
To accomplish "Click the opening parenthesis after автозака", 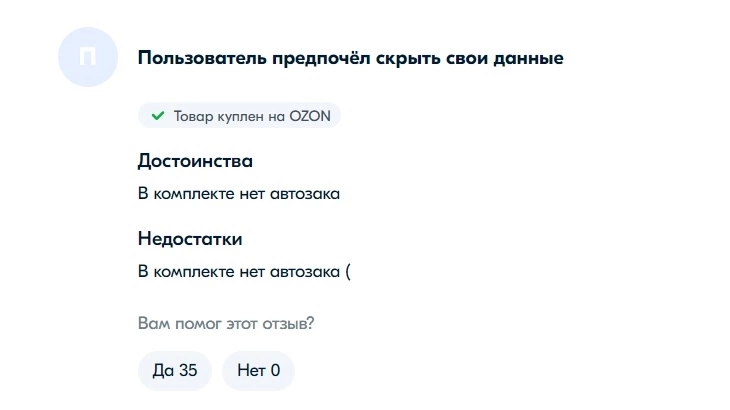I will 348,272.
